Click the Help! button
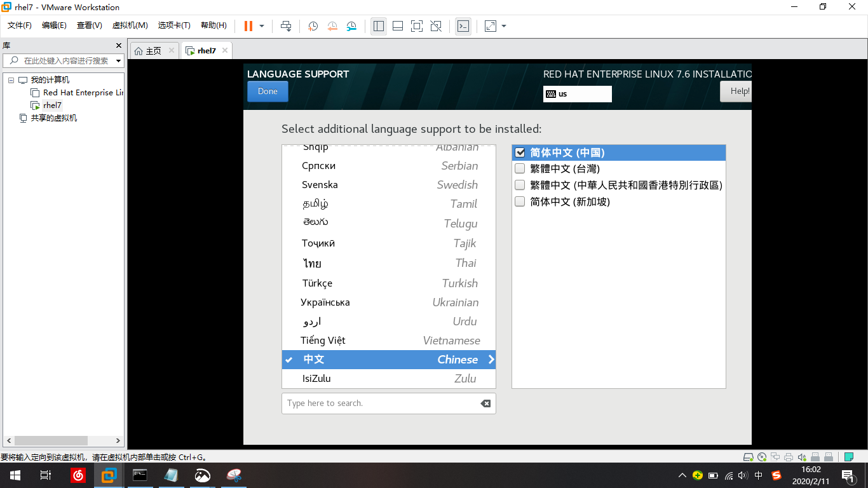868x488 pixels. coord(736,91)
